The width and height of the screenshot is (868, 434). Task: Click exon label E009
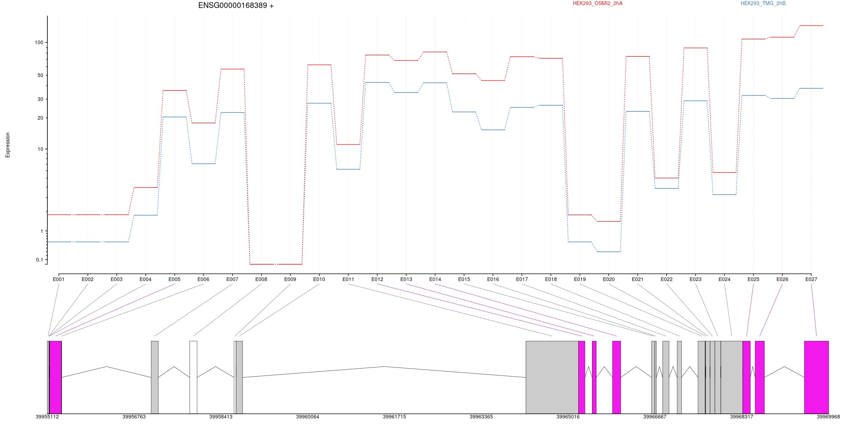[x=290, y=279]
